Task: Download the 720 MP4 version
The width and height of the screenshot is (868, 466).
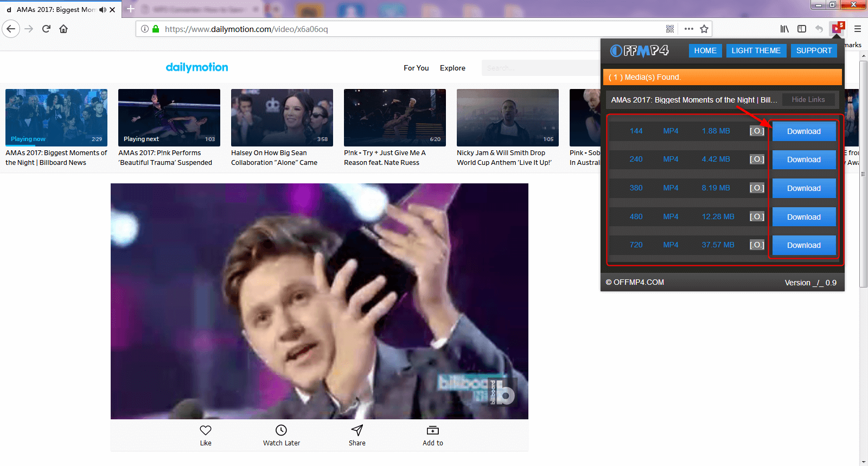Action: coord(803,245)
